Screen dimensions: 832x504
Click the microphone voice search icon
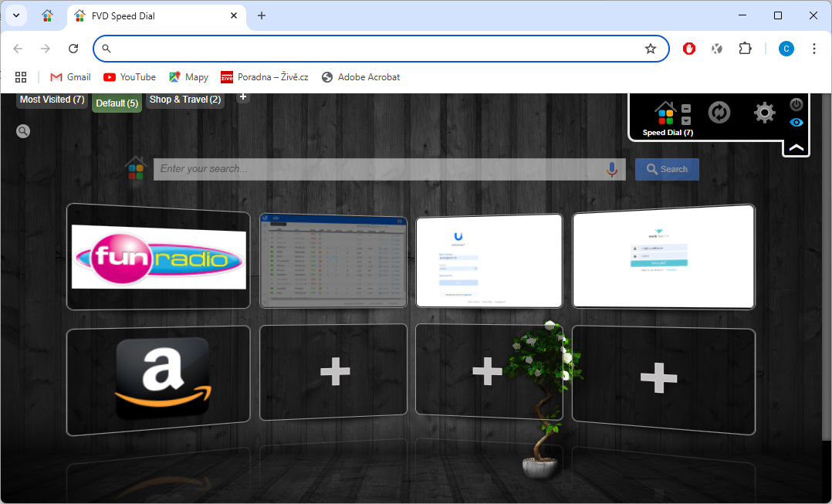[x=612, y=169]
